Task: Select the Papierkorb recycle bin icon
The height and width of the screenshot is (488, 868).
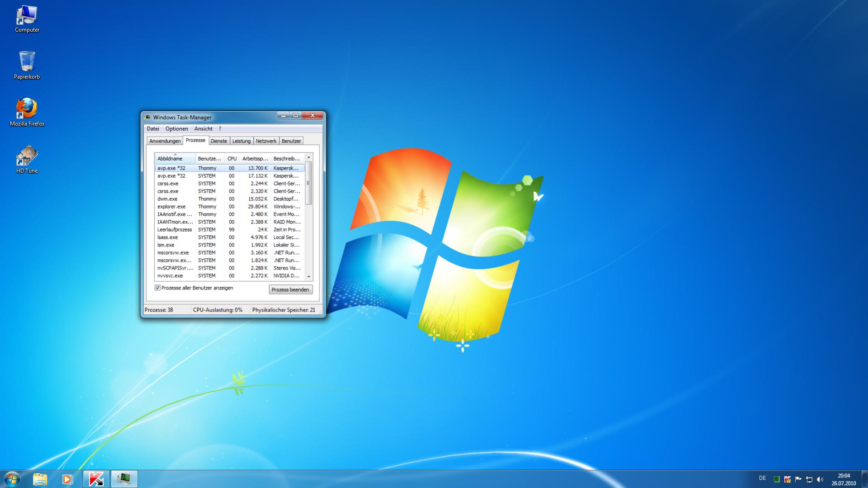Action: (27, 65)
